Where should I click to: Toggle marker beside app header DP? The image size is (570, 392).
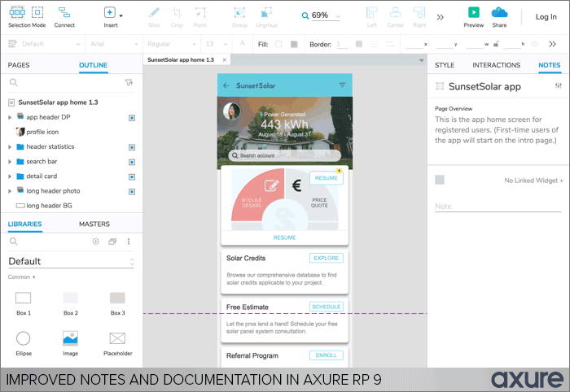tap(132, 118)
